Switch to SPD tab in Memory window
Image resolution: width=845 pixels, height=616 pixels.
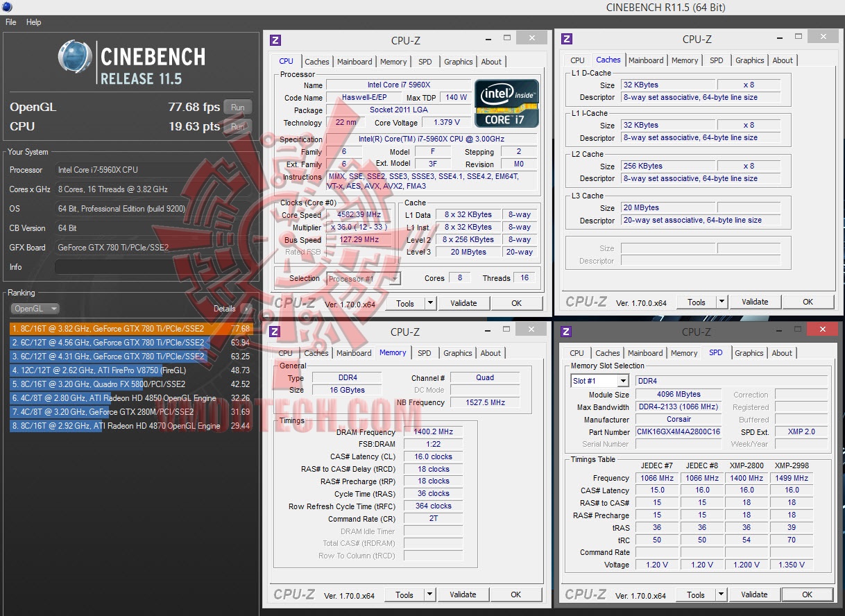click(x=425, y=353)
